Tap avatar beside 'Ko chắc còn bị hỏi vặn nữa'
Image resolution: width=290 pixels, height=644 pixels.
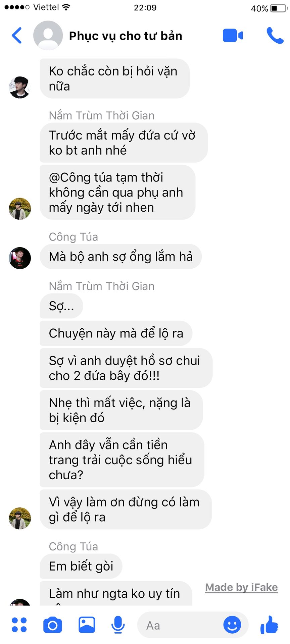[x=20, y=87]
